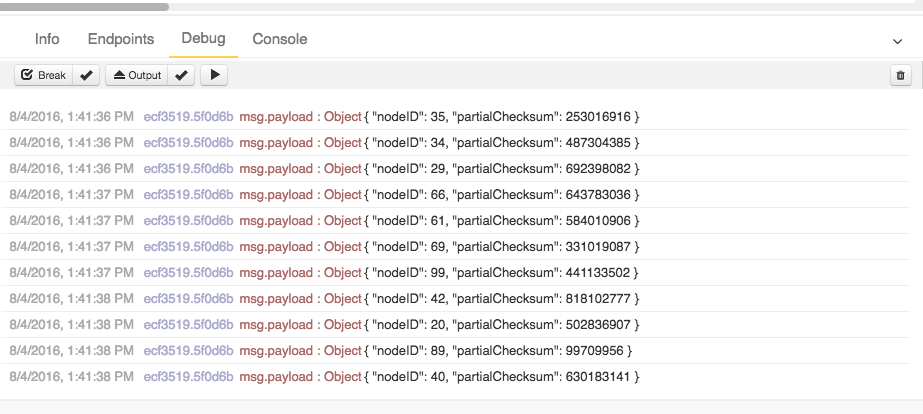Collapse the panel using the chevron
Image resolution: width=923 pixels, height=414 pixels.
point(897,40)
